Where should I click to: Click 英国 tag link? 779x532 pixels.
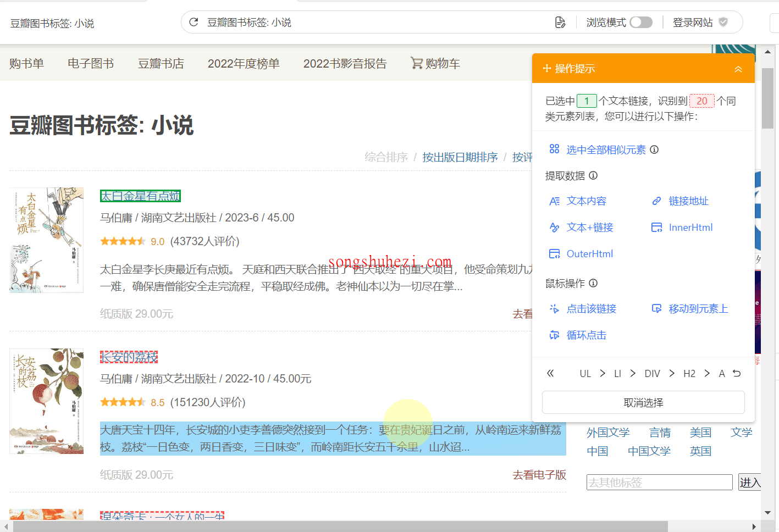700,451
